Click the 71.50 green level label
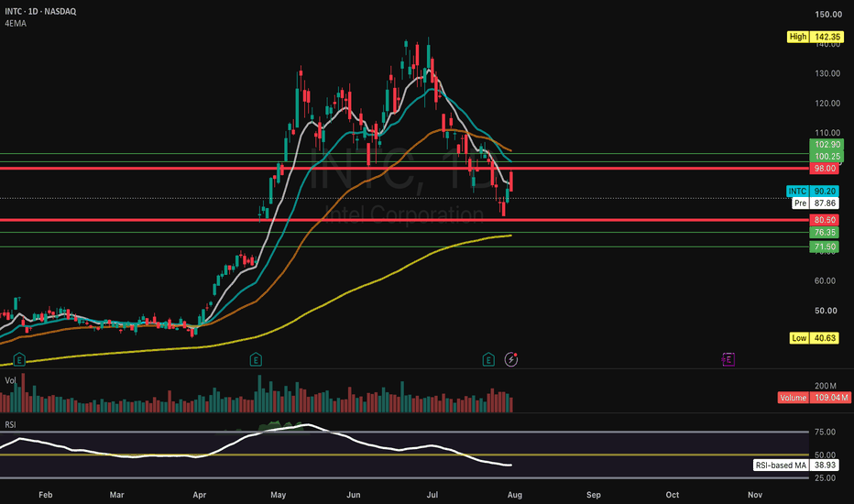The image size is (854, 504). point(824,247)
